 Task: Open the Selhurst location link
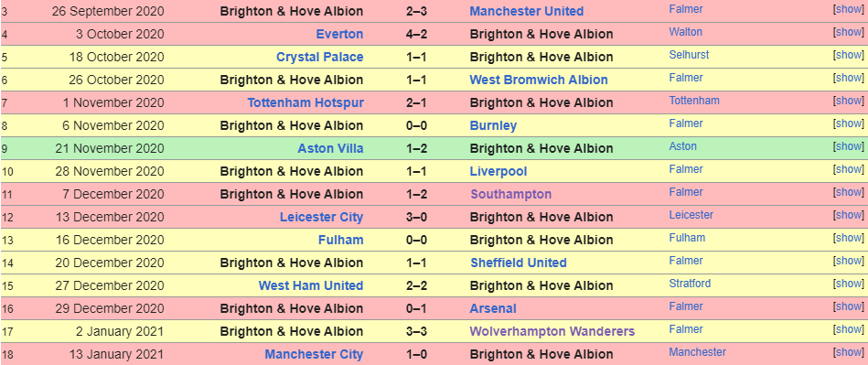pos(689,55)
